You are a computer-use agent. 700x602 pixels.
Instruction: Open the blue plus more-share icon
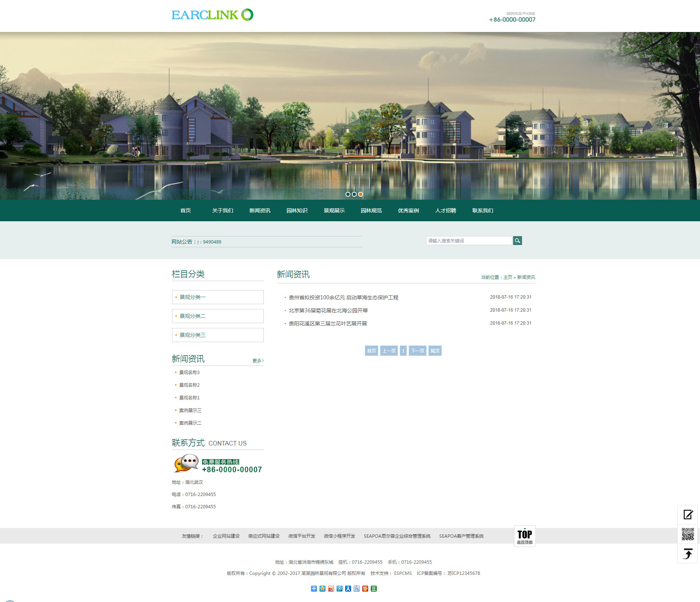[314, 589]
